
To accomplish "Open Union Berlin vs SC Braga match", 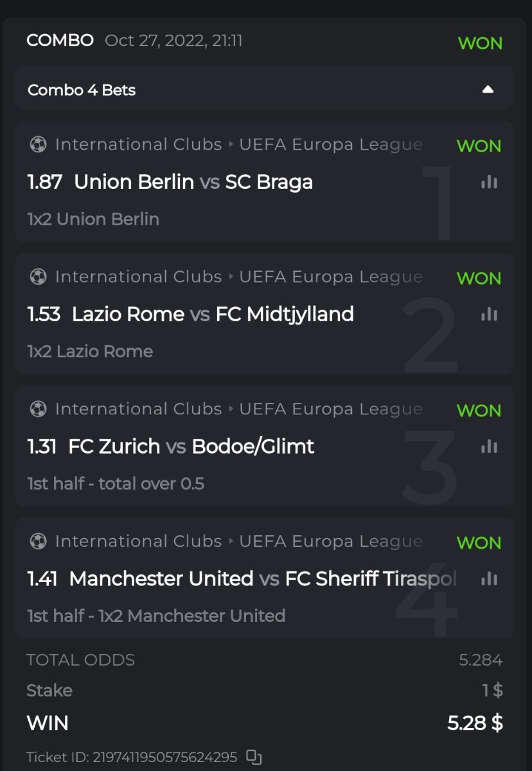I will coord(193,182).
